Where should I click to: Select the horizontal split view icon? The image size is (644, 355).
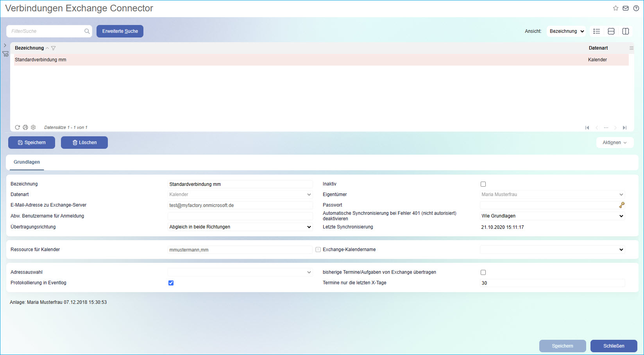click(611, 31)
